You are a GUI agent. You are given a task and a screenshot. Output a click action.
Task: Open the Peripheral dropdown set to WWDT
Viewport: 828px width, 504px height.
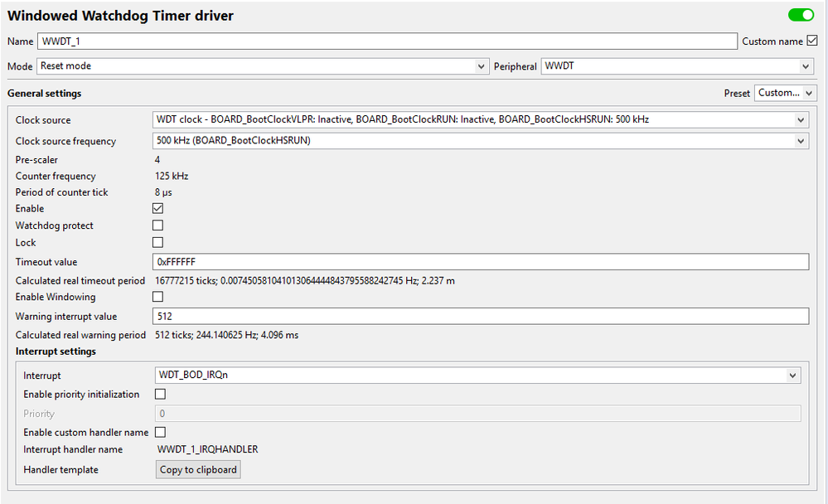tap(677, 66)
